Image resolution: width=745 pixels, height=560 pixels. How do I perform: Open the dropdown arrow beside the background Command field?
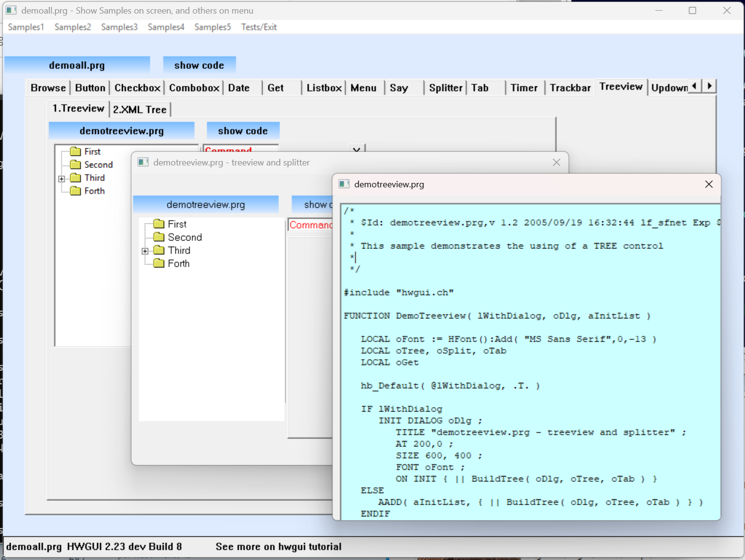356,149
